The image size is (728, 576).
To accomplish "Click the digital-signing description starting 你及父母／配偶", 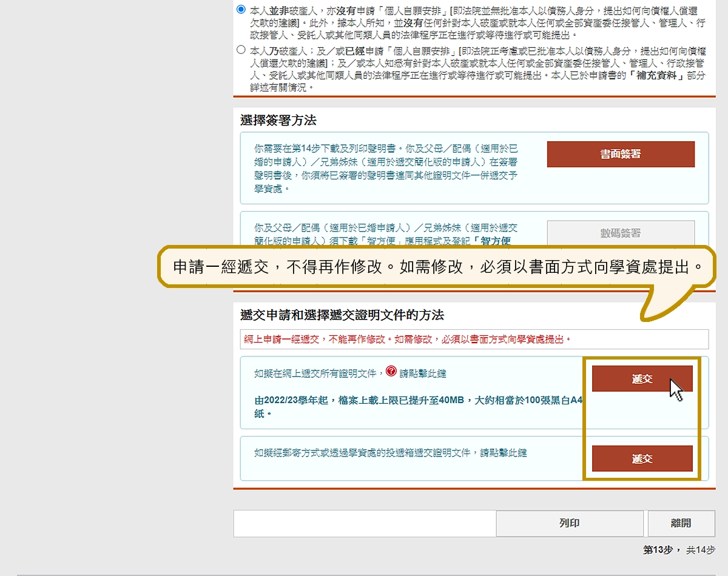I will coord(386,233).
